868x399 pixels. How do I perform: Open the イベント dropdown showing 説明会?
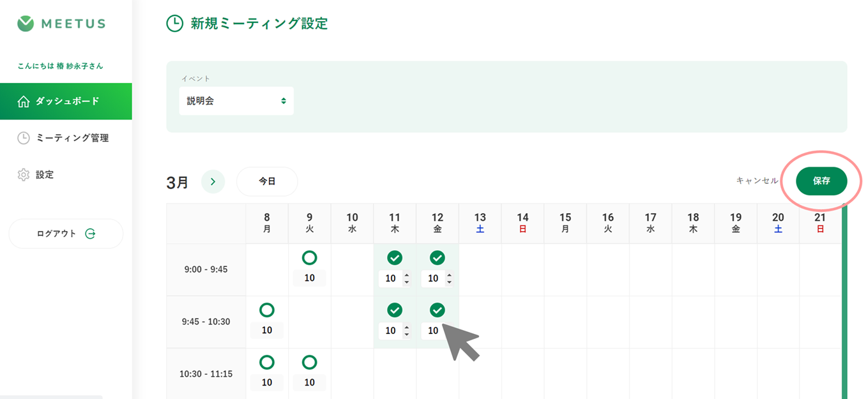(x=236, y=101)
